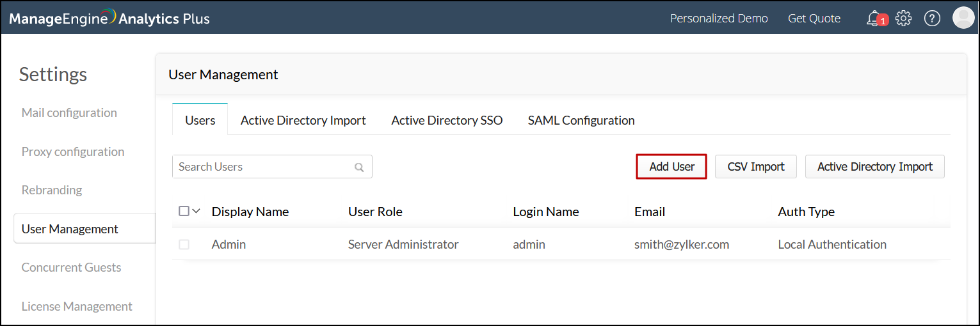Open Mail configuration settings
980x326 pixels.
[69, 113]
